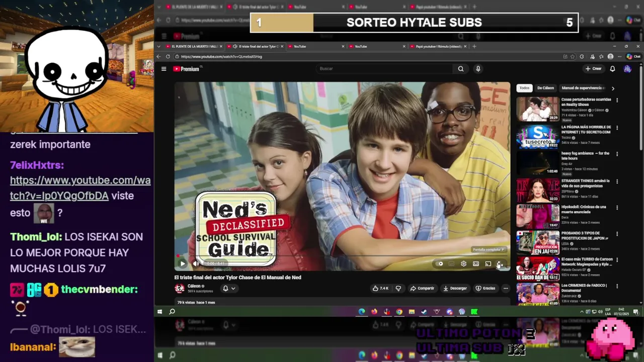Image resolution: width=644 pixels, height=362 pixels.
Task: Toggle subtitles in the video player
Action: pyautogui.click(x=451, y=263)
